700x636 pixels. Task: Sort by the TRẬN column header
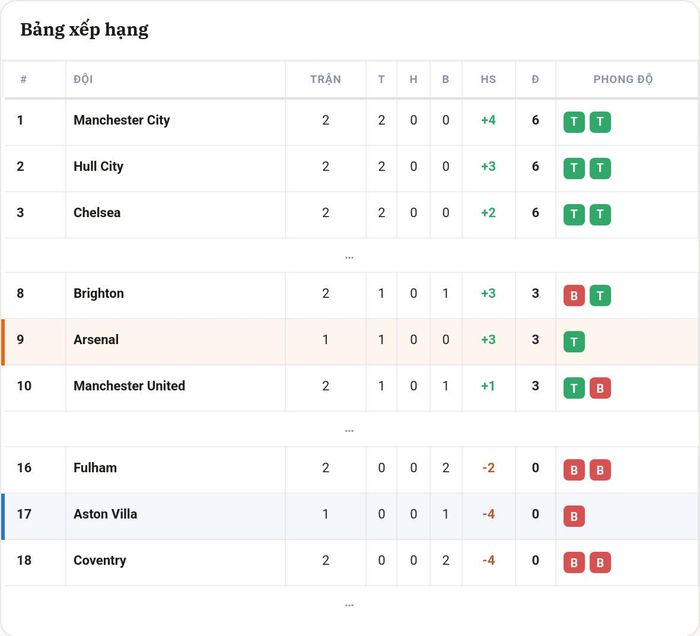(325, 79)
